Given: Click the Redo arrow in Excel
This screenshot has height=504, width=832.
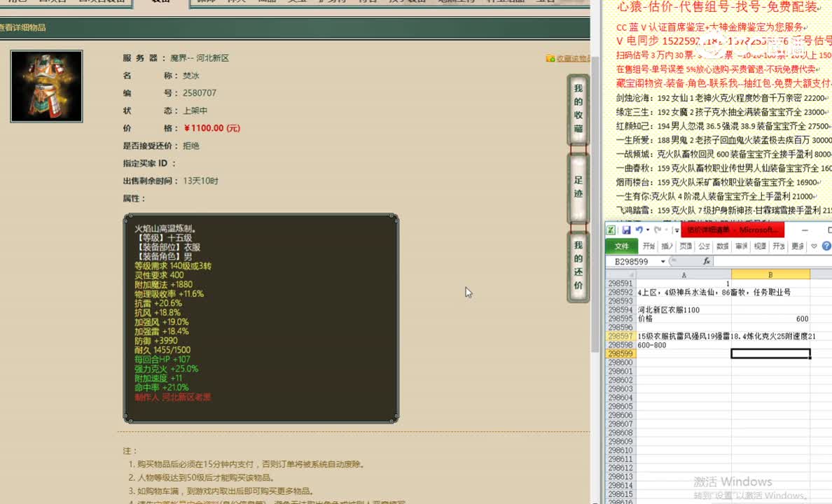Looking at the screenshot, I should coord(658,230).
